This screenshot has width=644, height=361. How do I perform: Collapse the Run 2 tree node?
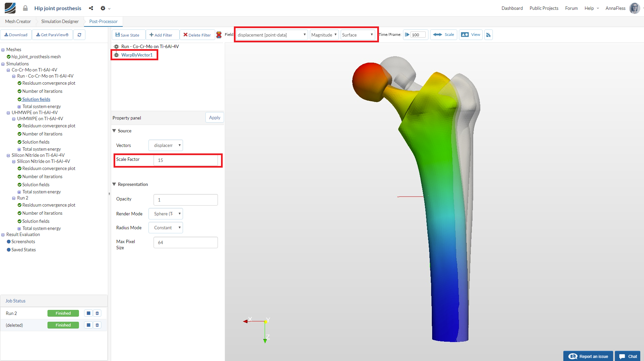[14, 198]
